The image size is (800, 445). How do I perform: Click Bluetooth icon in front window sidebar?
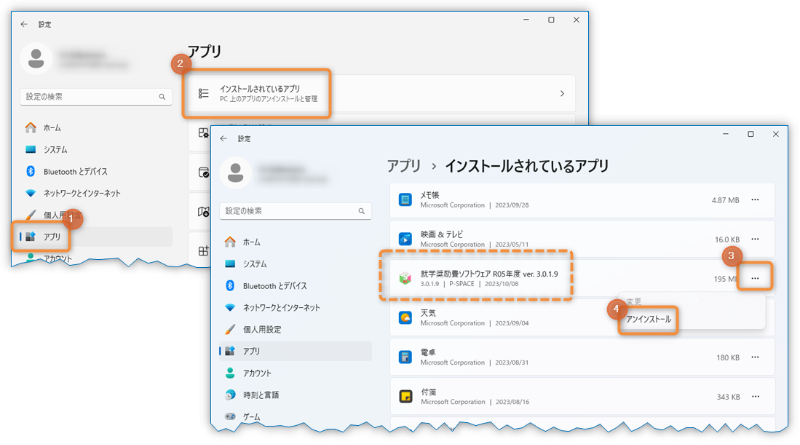click(x=230, y=286)
